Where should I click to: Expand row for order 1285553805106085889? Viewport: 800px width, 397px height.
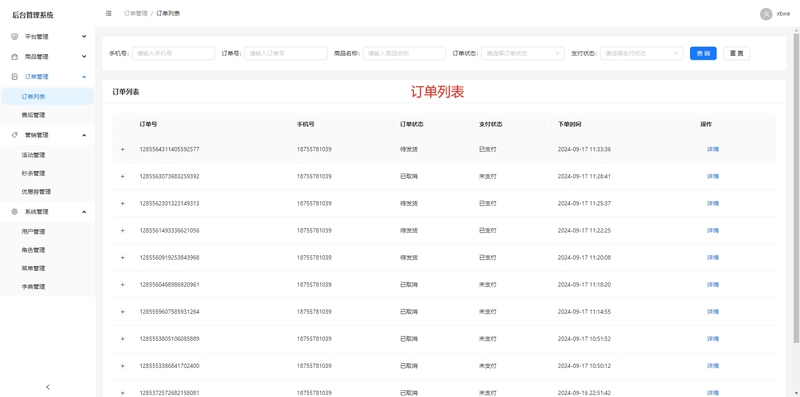pyautogui.click(x=122, y=339)
